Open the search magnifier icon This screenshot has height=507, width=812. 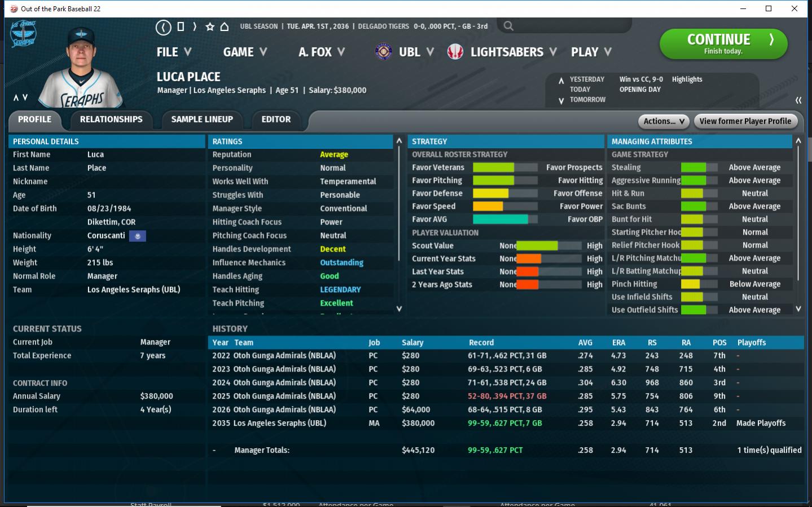508,26
